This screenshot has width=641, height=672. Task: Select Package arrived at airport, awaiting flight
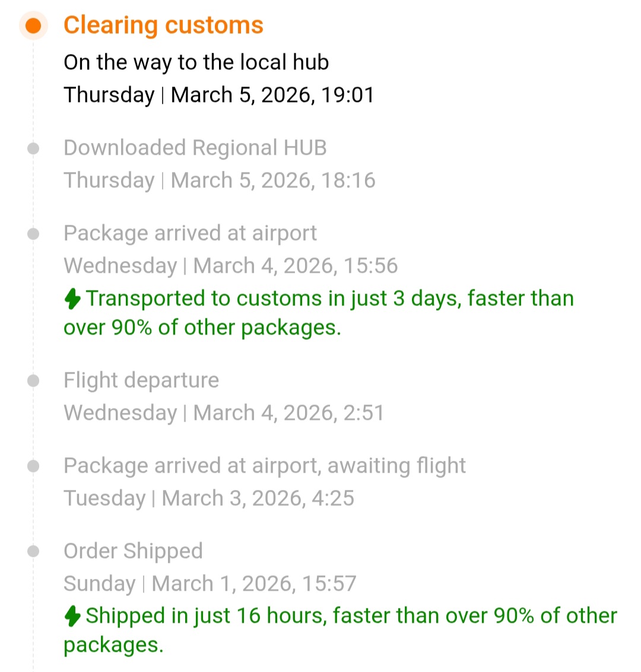point(264,466)
